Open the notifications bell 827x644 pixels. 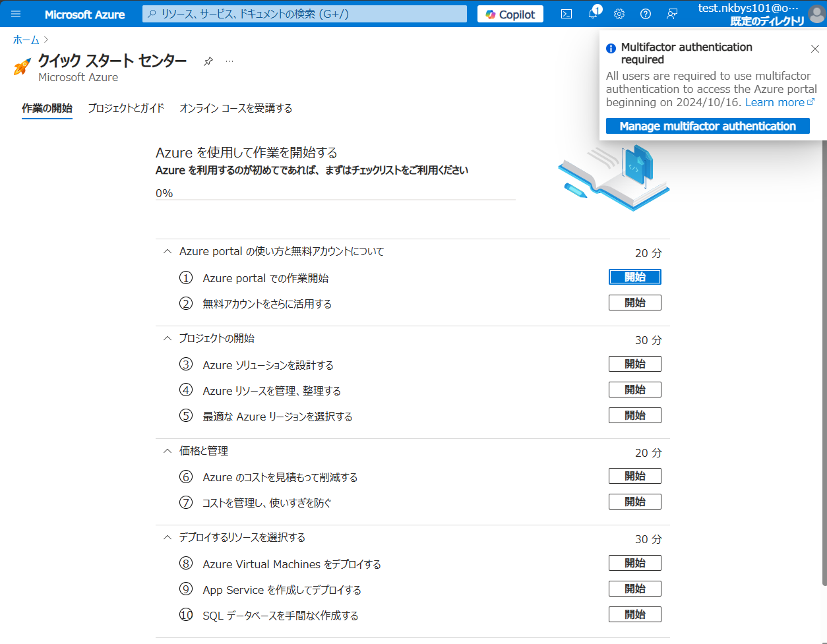(x=594, y=13)
